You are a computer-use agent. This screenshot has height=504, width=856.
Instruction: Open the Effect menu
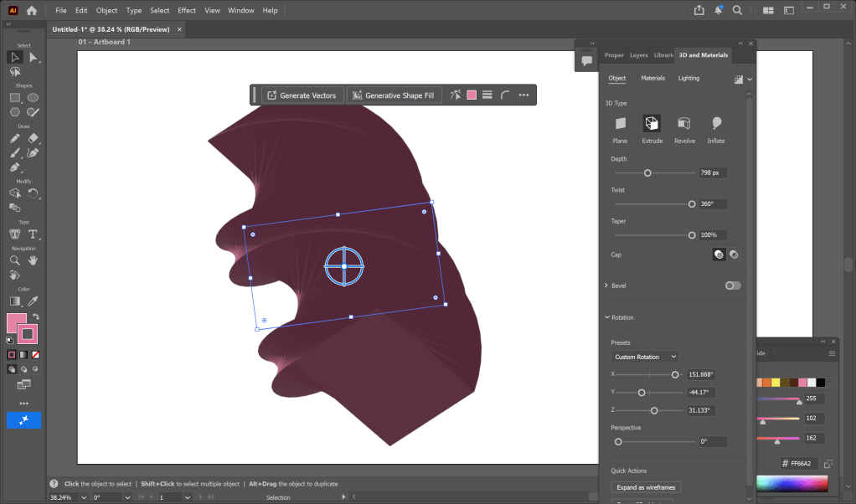pyautogui.click(x=187, y=11)
